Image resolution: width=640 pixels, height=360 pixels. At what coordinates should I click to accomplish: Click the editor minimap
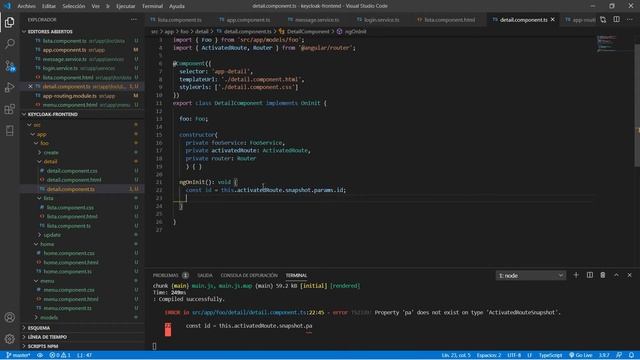tap(607, 44)
